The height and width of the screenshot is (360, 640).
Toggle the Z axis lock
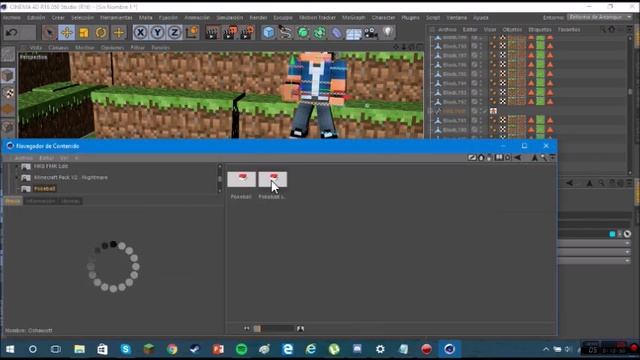(x=175, y=33)
